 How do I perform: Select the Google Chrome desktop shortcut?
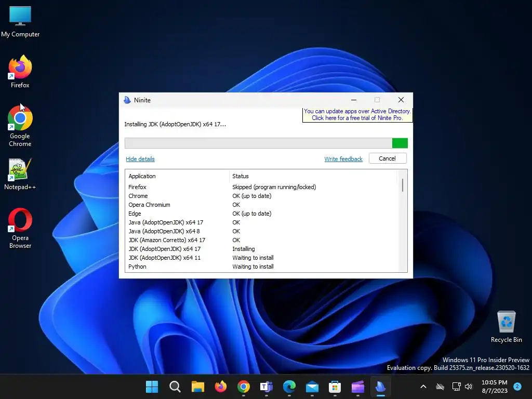[20, 126]
